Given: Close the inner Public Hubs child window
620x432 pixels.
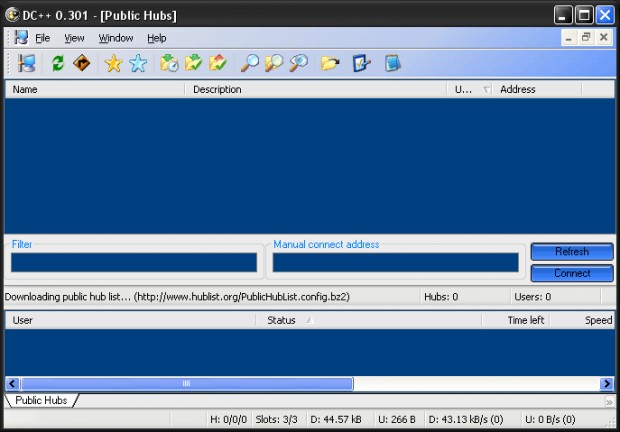Looking at the screenshot, I should 603,38.
